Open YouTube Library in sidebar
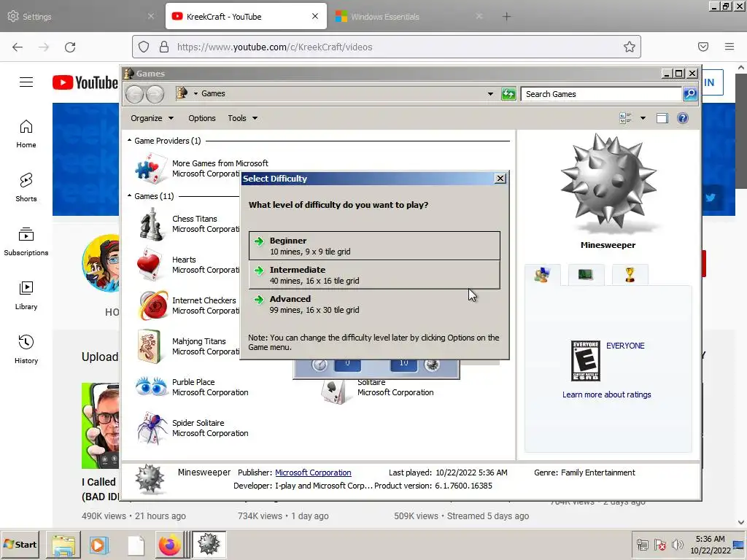The width and height of the screenshot is (747, 560). [x=26, y=296]
